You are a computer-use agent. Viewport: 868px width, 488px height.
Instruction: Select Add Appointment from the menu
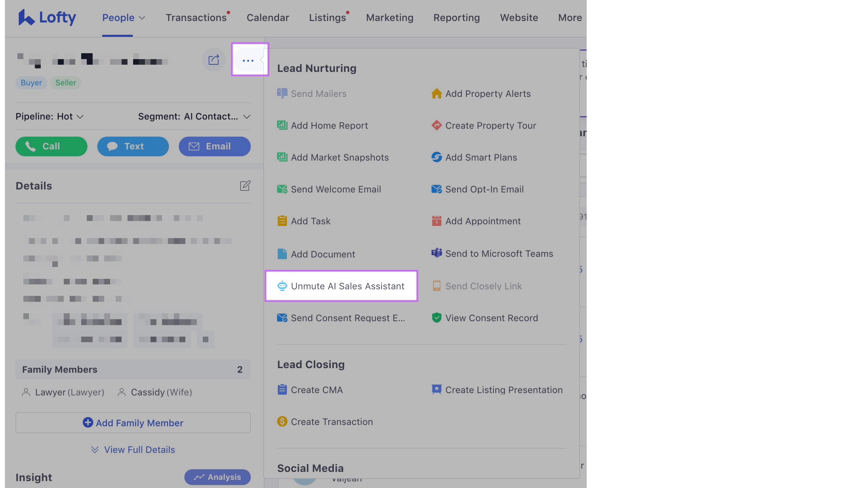click(482, 221)
